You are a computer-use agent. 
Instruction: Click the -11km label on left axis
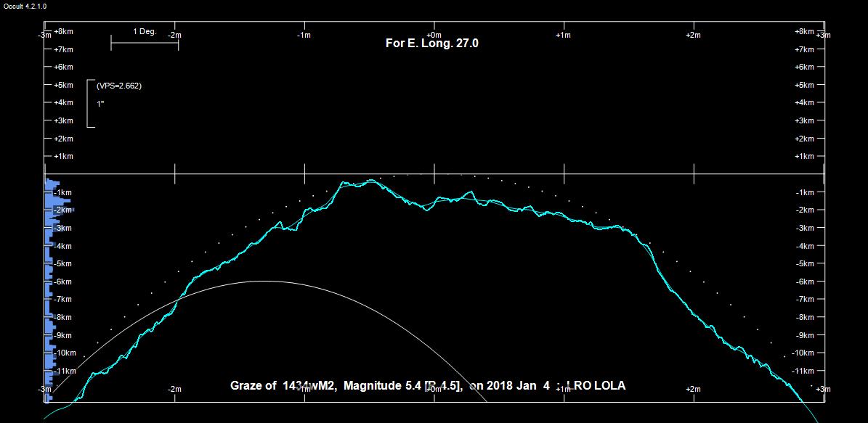(x=65, y=371)
